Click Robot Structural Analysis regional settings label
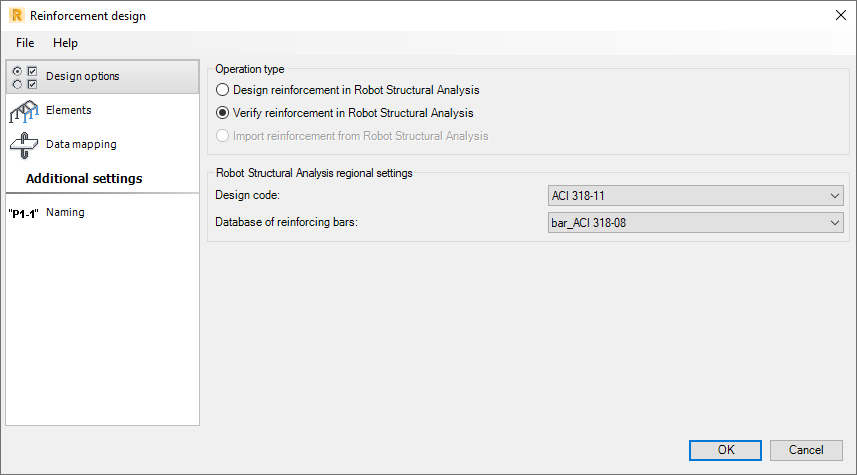 [314, 173]
